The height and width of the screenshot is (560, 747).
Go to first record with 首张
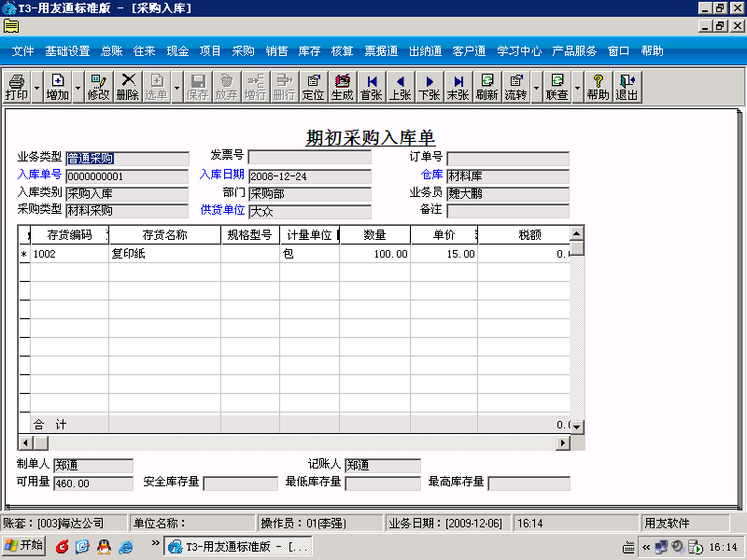click(372, 87)
